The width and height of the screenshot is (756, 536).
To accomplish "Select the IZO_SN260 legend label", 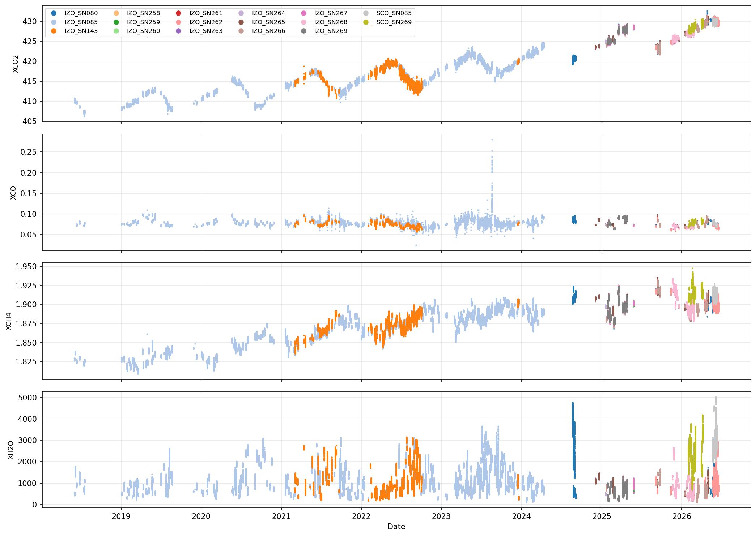I will coord(143,31).
